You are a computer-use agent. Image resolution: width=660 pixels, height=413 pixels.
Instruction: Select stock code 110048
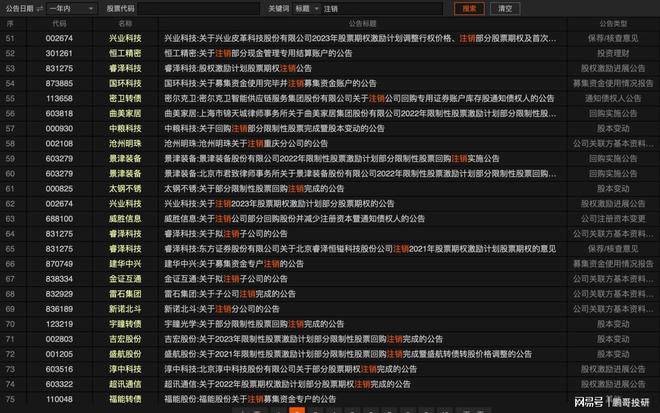59,400
